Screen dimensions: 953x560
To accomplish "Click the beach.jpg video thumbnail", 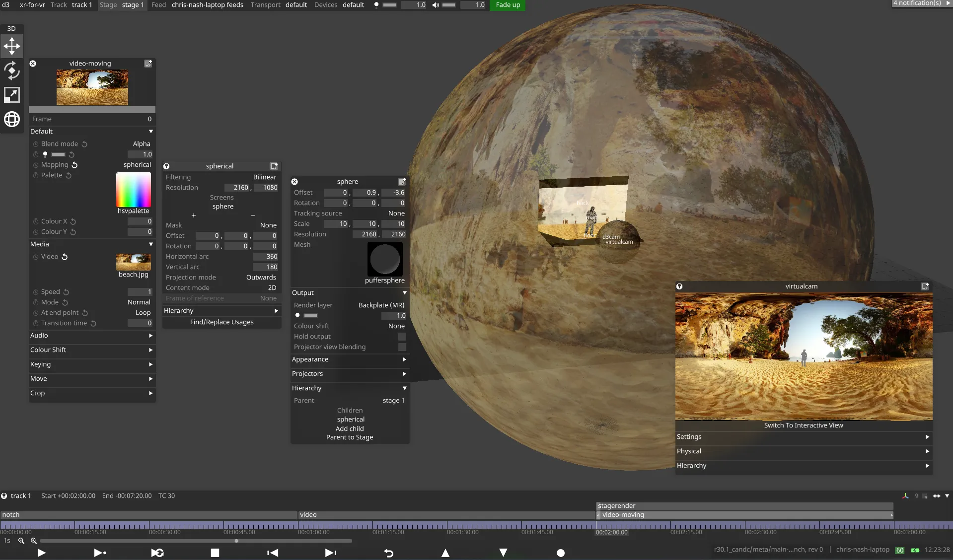I will pyautogui.click(x=133, y=262).
